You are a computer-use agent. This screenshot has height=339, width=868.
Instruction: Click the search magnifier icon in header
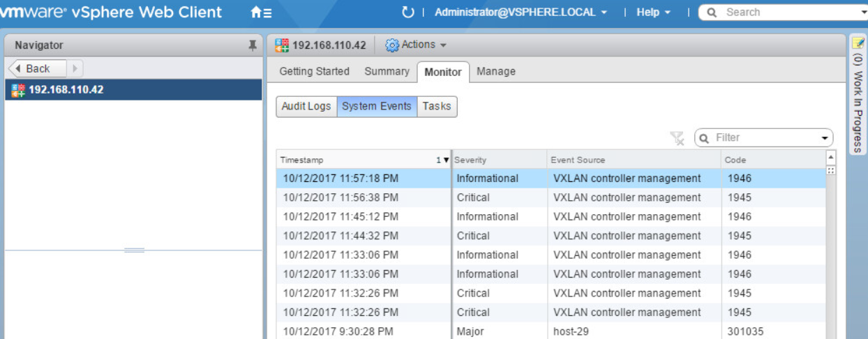point(712,13)
